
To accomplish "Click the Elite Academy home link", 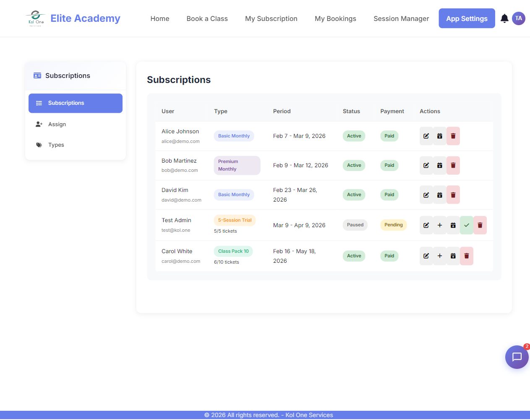I will 85,18.
